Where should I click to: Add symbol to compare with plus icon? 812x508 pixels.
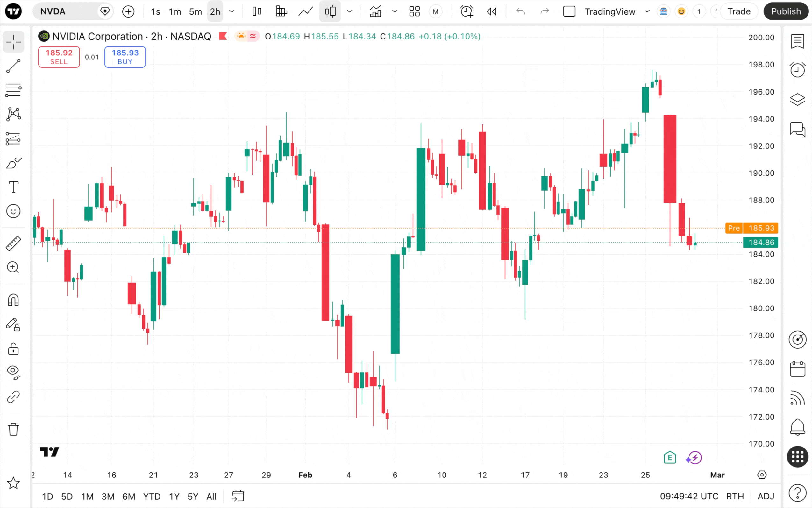coord(128,12)
